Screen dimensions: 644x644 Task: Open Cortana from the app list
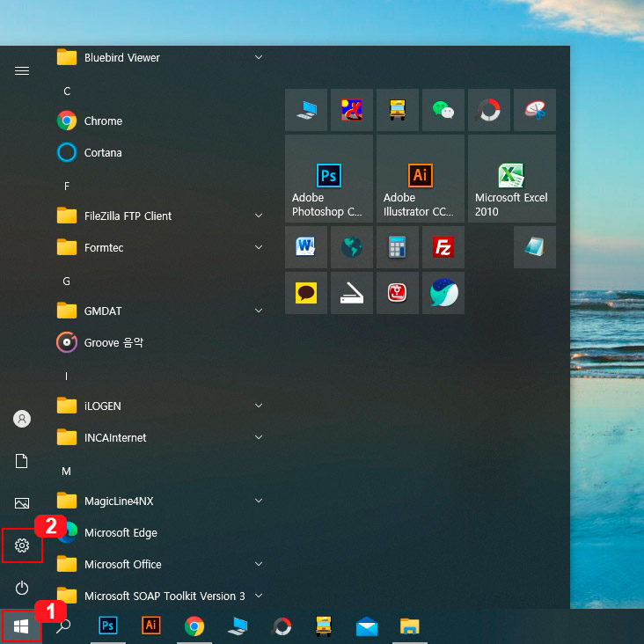tap(160, 152)
